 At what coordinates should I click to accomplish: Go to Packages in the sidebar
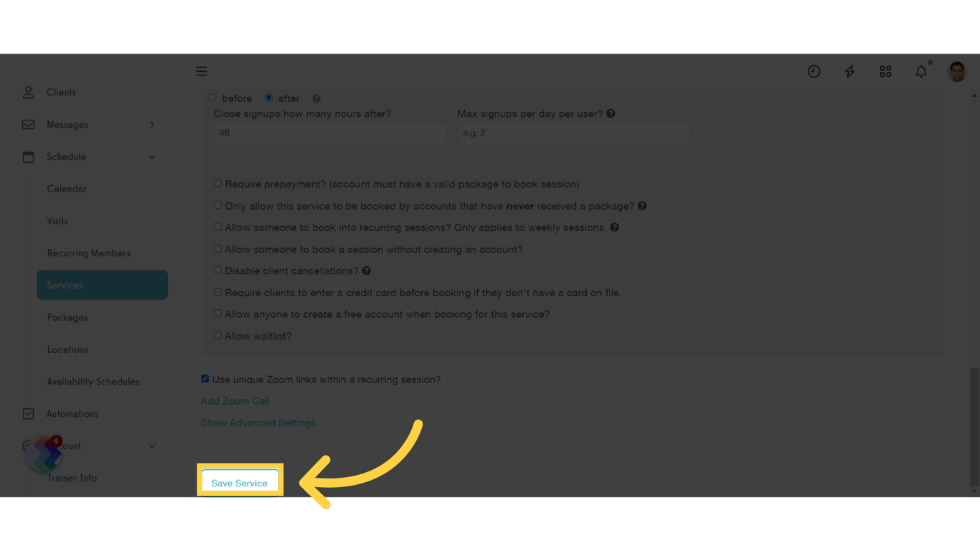tap(67, 318)
